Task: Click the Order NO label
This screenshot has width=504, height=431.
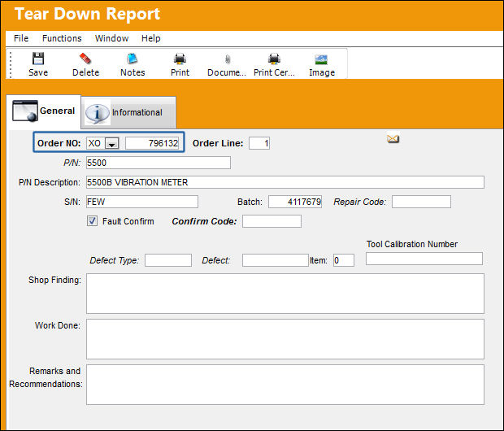Action: coord(59,143)
